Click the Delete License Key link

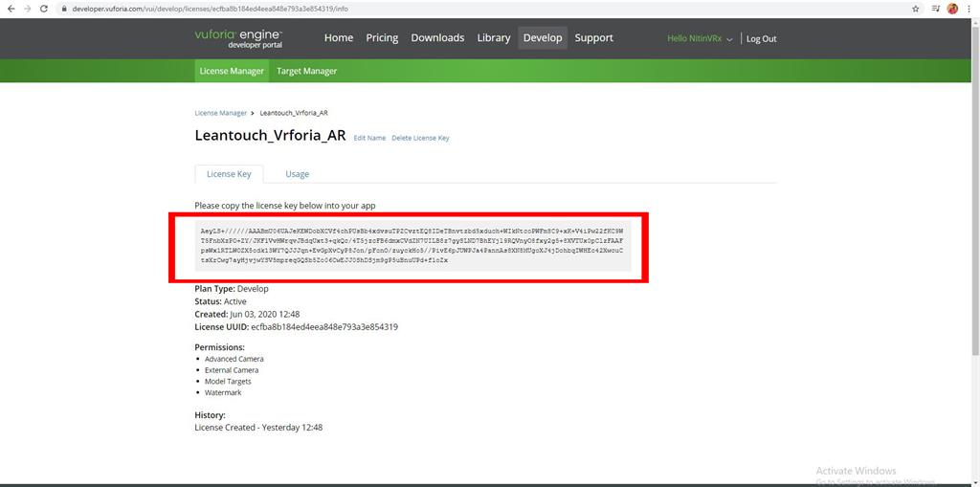coord(420,138)
